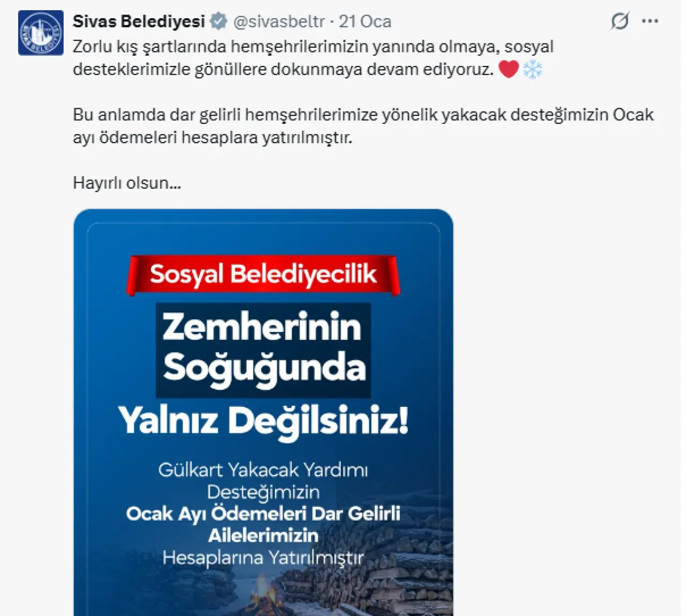Click Gülkart Yakacak Yardımı text in poster
This screenshot has width=686, height=616.
coord(263,470)
